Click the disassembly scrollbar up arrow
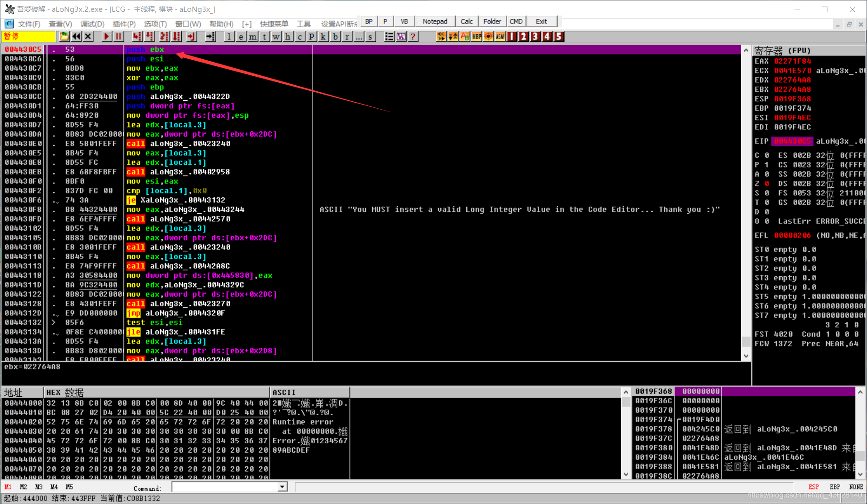Screen dimensions: 867x504 (745, 50)
